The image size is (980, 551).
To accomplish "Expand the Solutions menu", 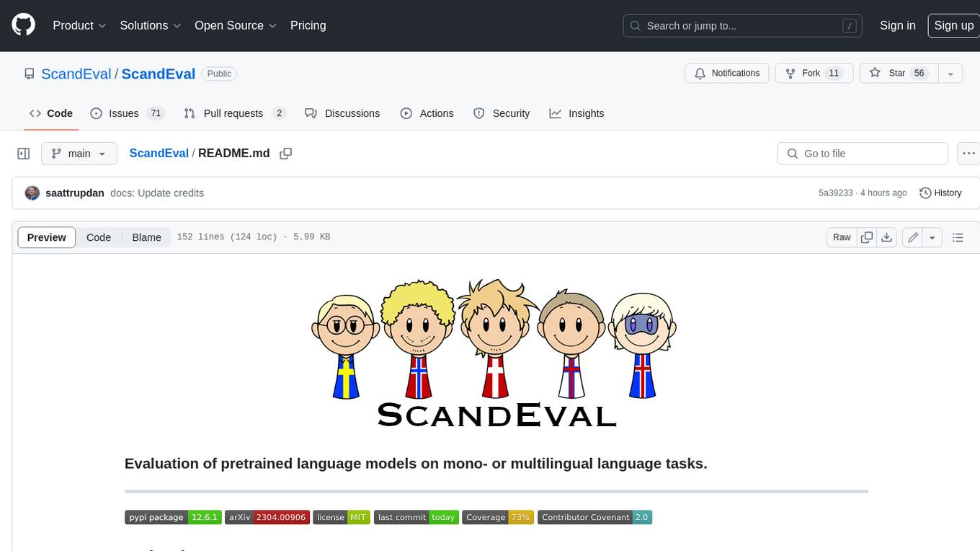I will (150, 25).
